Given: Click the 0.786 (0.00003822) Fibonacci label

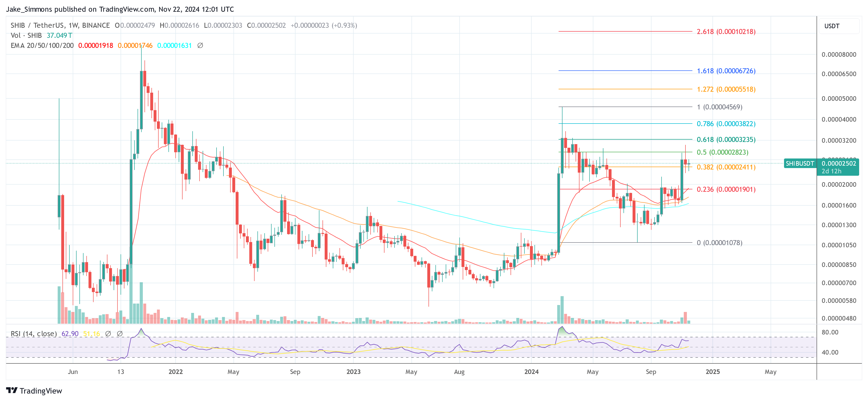Looking at the screenshot, I should [x=726, y=124].
